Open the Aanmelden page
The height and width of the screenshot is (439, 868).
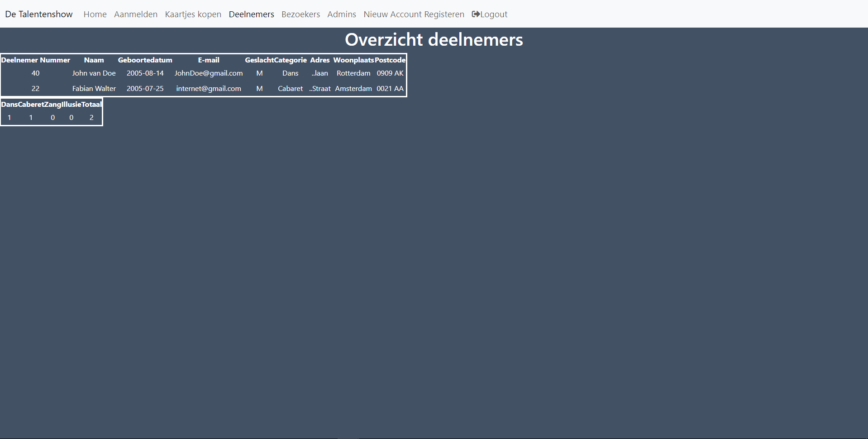click(x=136, y=14)
